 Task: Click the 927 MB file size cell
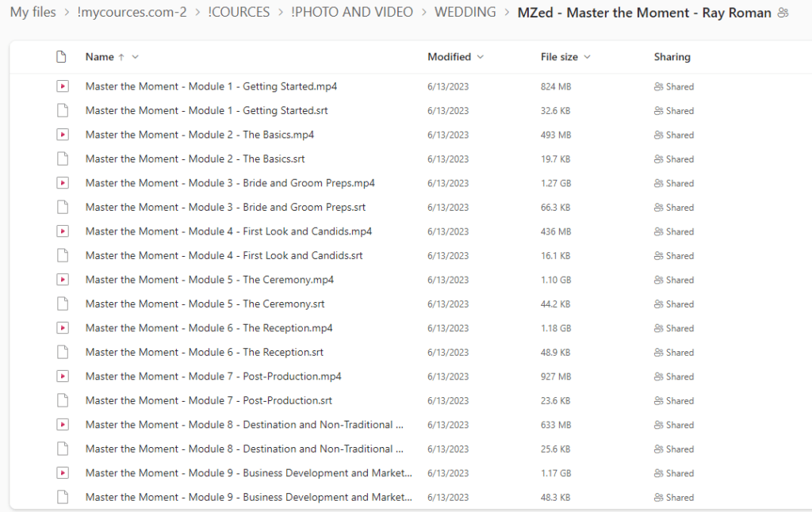556,376
